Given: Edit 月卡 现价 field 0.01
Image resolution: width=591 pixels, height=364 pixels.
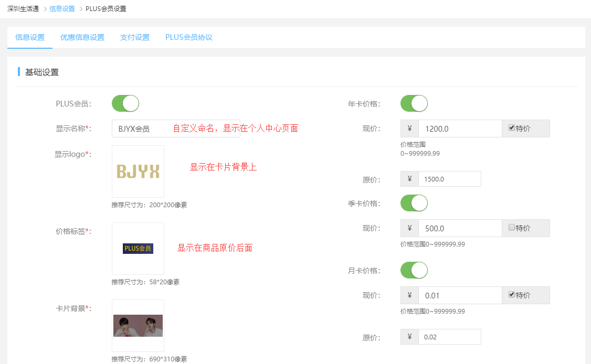Looking at the screenshot, I should (460, 295).
